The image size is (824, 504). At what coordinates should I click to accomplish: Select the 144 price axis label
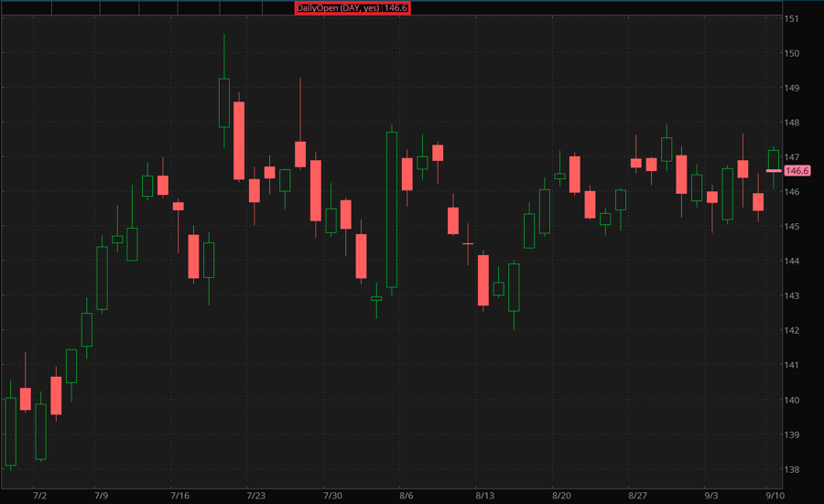click(x=792, y=262)
